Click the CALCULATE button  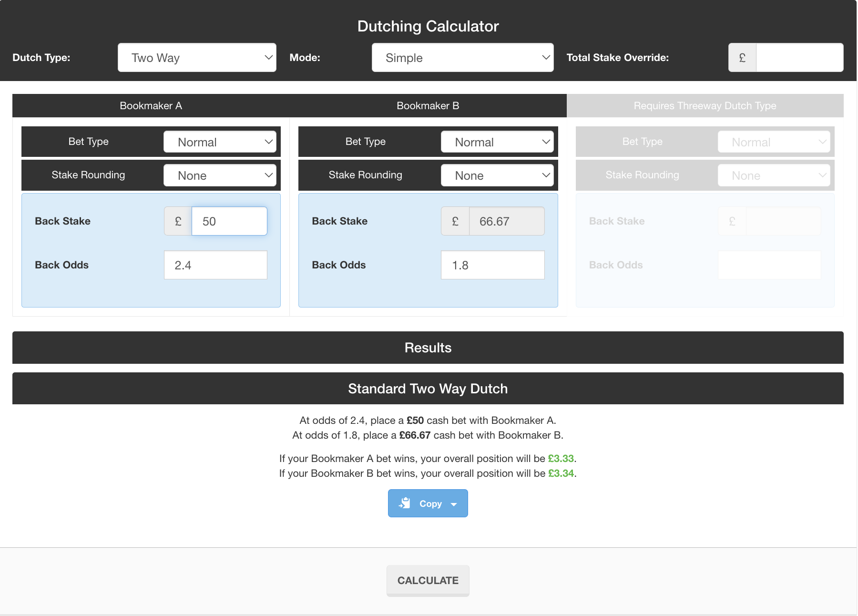click(428, 580)
